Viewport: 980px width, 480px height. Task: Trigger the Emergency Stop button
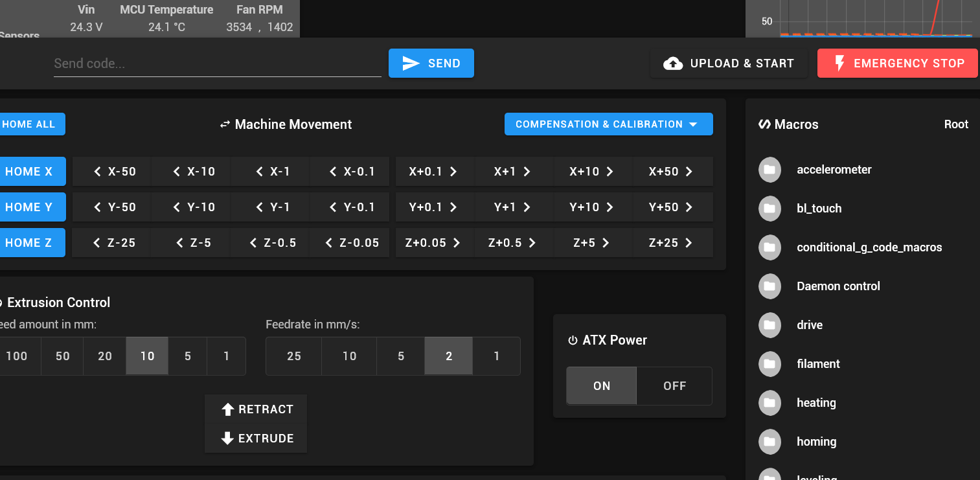[898, 63]
